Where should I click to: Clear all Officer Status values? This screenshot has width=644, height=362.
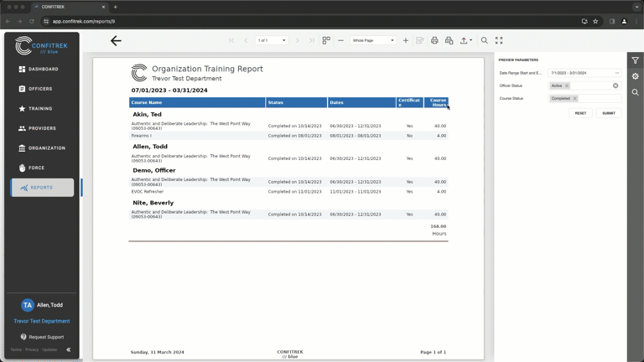click(615, 85)
